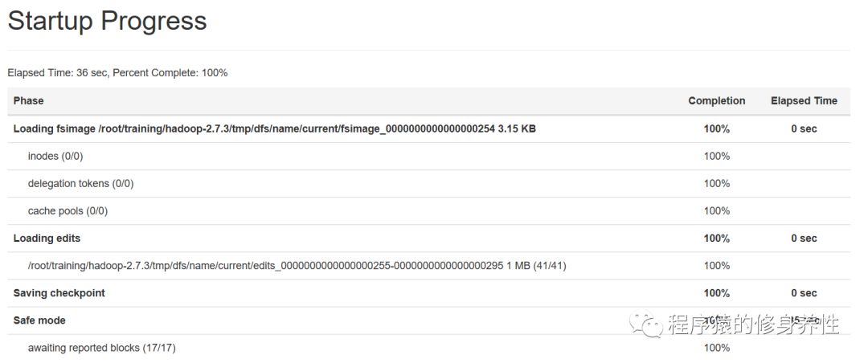Click 0 sec elapsed for Loading edits

tap(804, 239)
